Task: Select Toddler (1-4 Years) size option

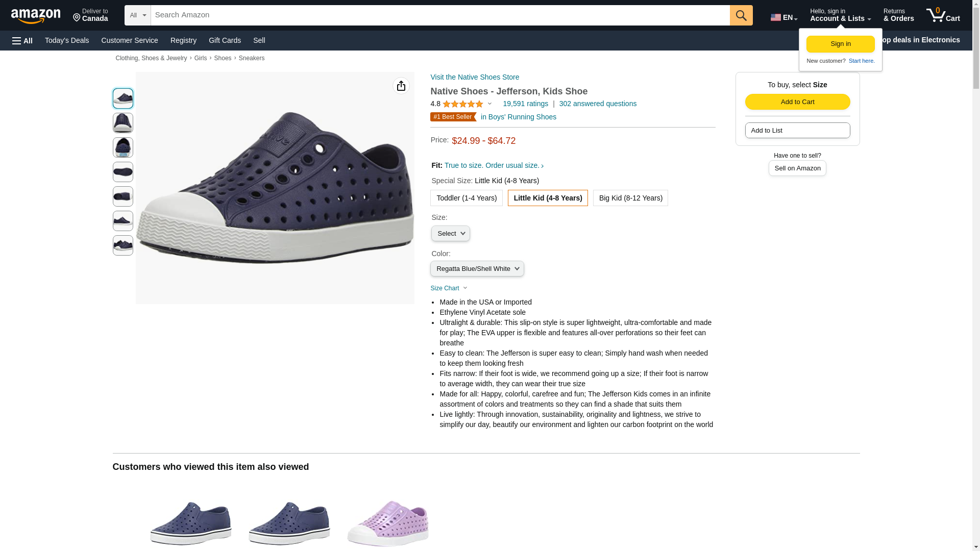Action: [x=466, y=198]
